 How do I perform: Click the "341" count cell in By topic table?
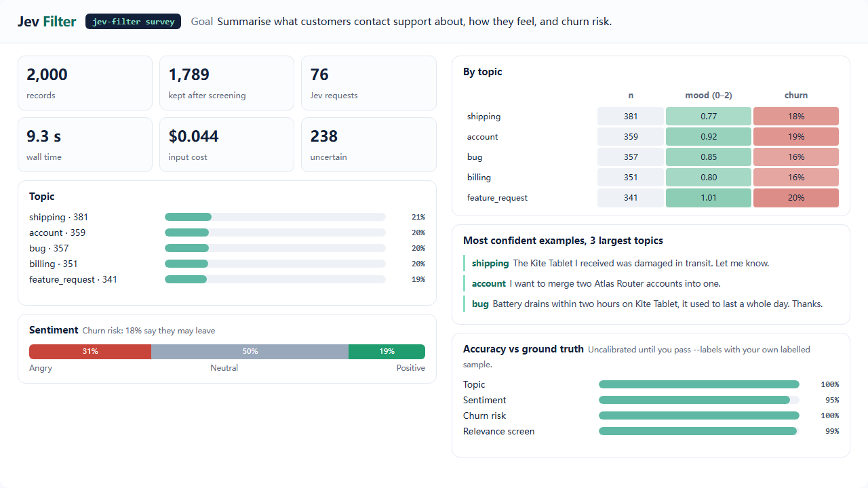[631, 198]
